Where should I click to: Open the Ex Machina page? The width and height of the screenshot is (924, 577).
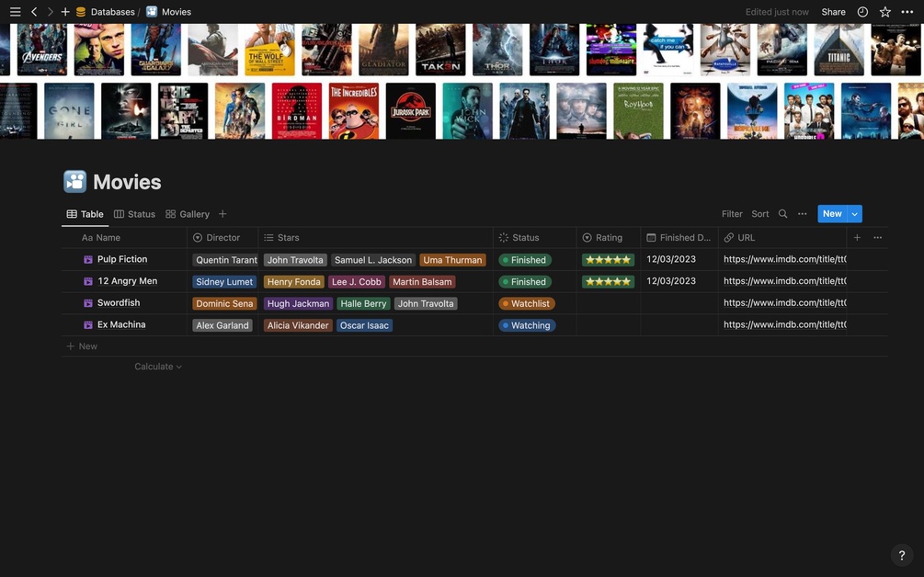point(121,324)
